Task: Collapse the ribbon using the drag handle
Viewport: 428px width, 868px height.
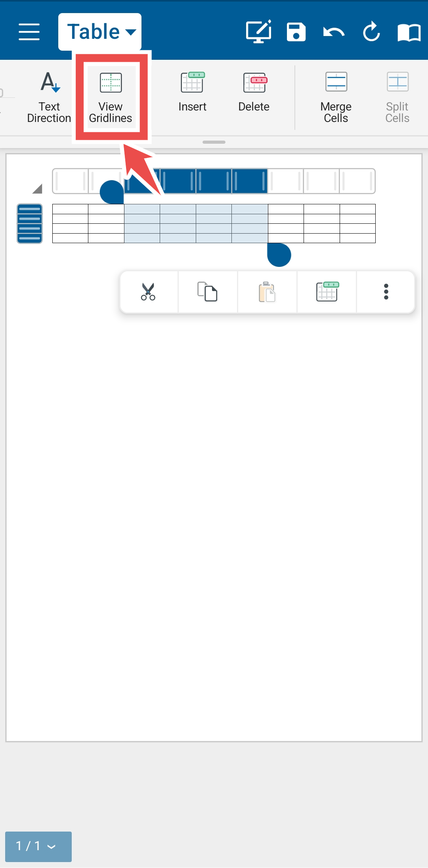Action: (214, 142)
